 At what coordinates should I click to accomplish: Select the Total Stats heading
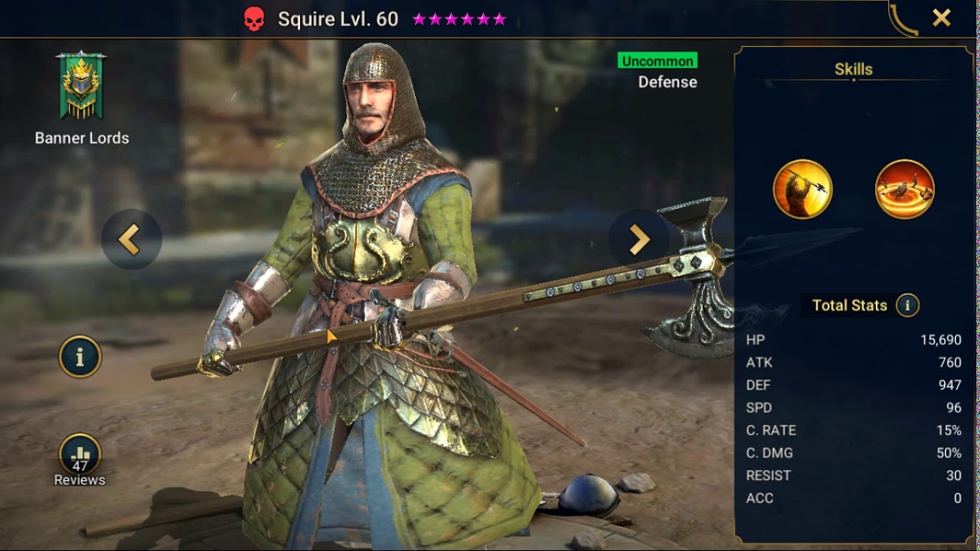pos(850,305)
